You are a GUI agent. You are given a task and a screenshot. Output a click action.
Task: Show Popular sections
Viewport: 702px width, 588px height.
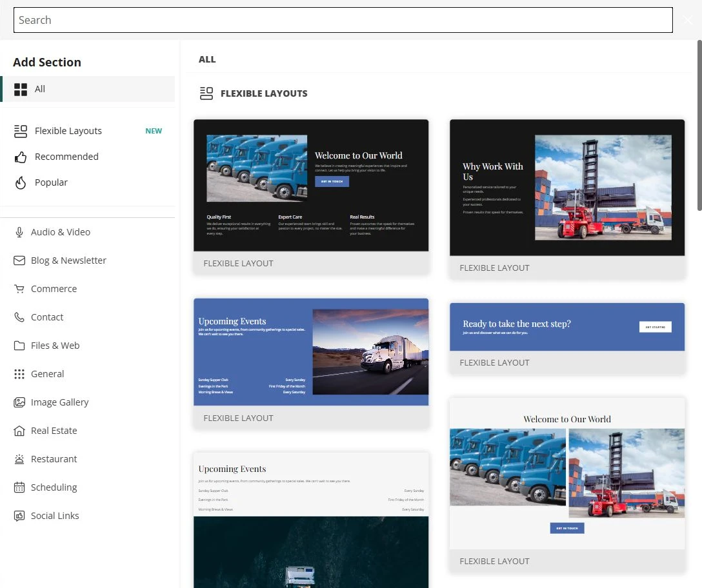(x=88, y=182)
